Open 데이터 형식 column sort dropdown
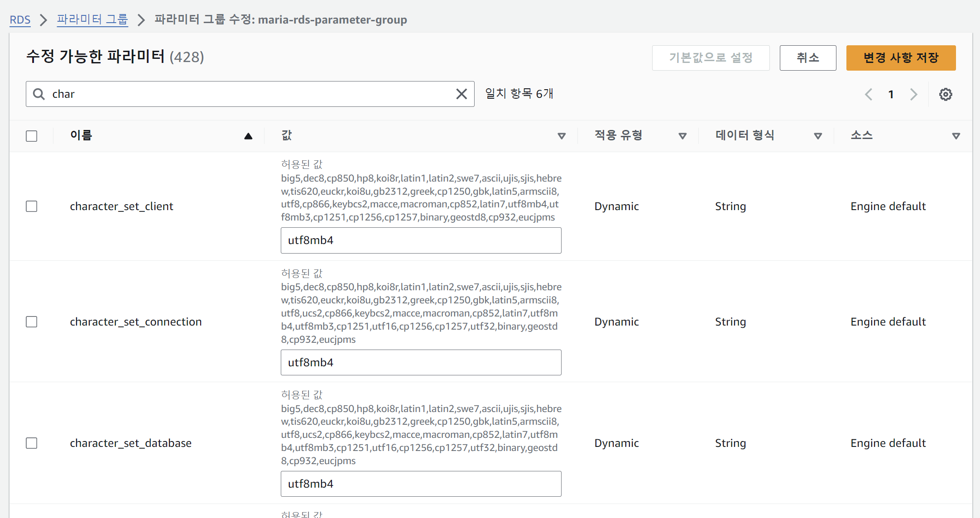This screenshot has height=518, width=980. click(818, 136)
